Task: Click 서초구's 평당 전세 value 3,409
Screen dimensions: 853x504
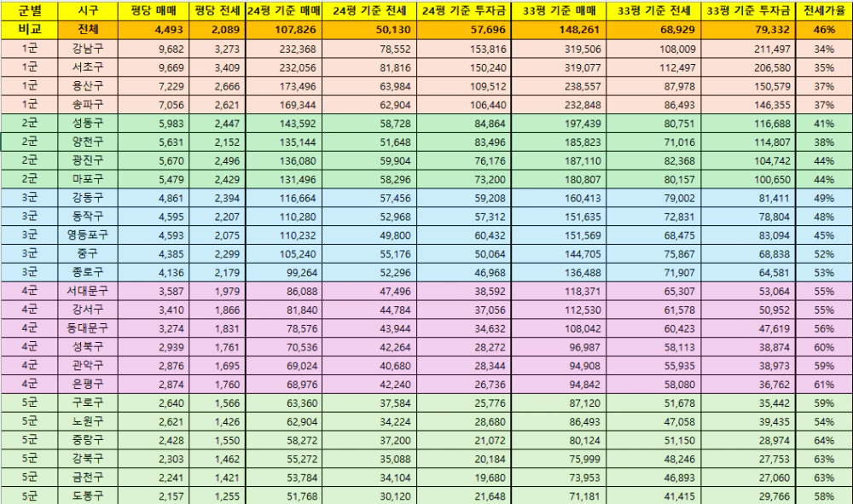Action: [x=217, y=67]
